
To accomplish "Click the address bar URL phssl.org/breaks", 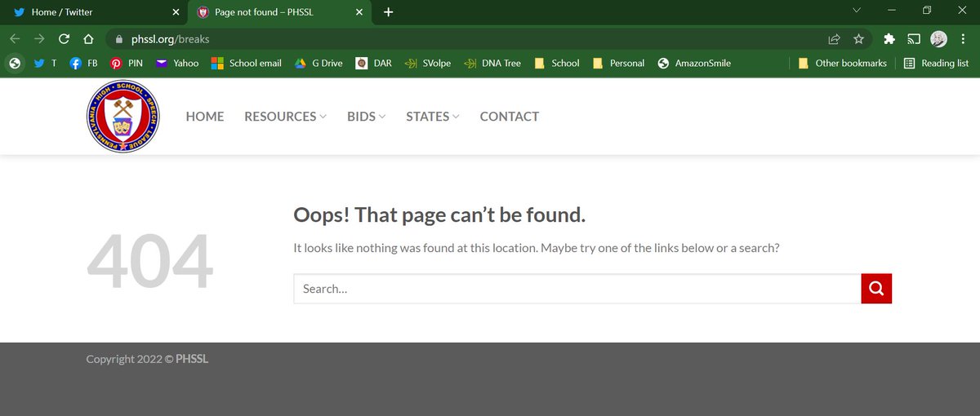I will coord(170,38).
